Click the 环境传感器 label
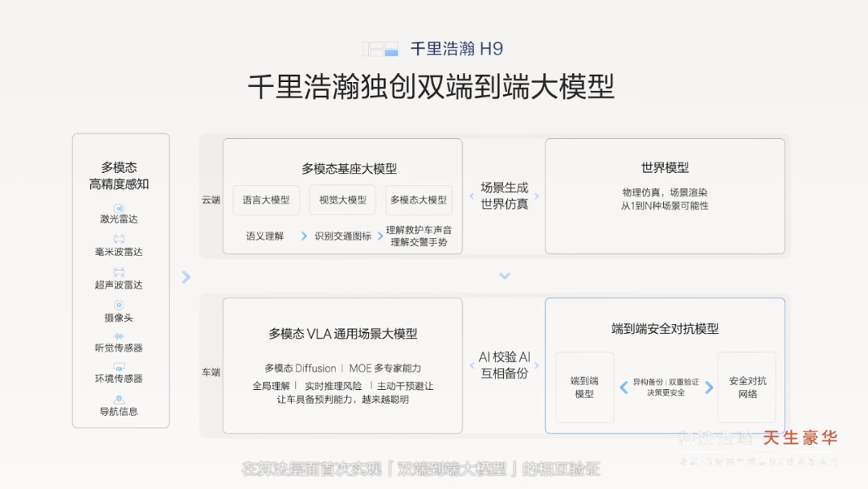Image resolution: width=868 pixels, height=489 pixels. pos(119,378)
